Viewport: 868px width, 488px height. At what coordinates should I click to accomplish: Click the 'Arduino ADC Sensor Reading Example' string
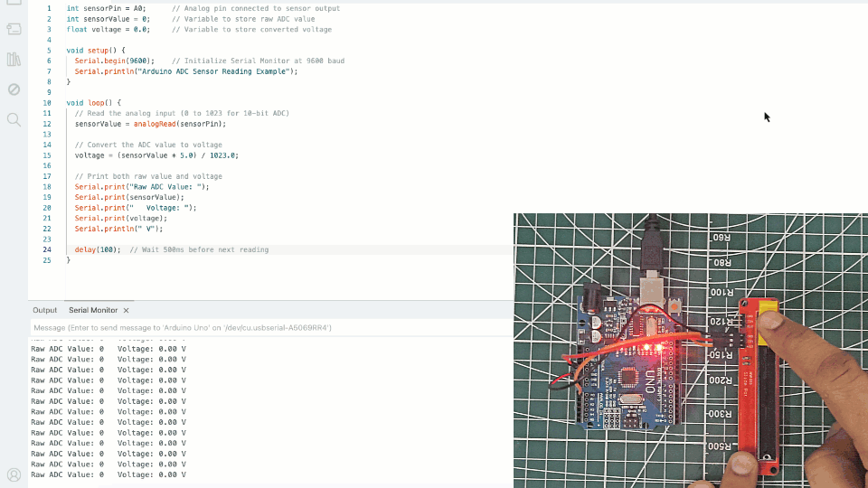(213, 71)
